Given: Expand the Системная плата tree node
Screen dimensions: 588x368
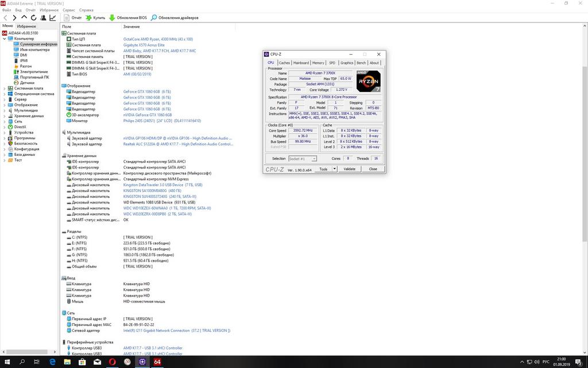Looking at the screenshot, I should (4, 88).
